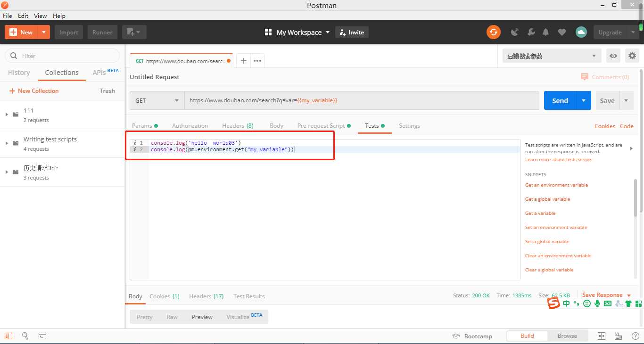The image size is (644, 344).
Task: Click the folder icon of collection 111
Action: tap(16, 115)
